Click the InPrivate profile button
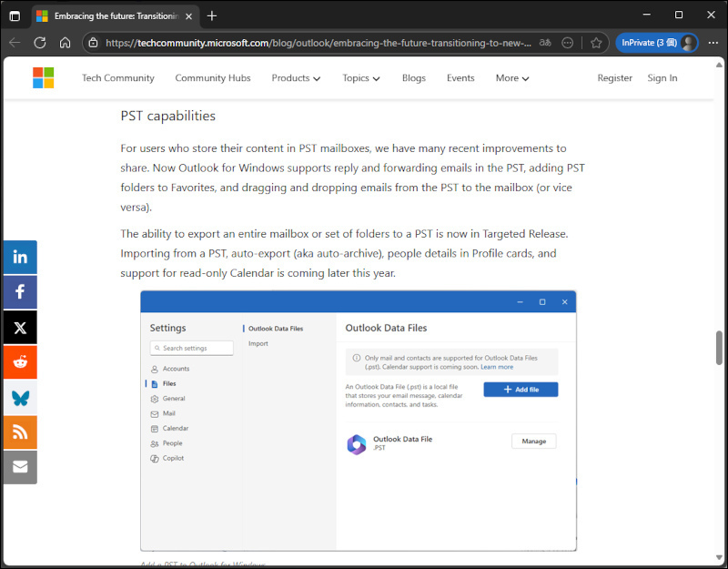The image size is (728, 569). point(657,43)
